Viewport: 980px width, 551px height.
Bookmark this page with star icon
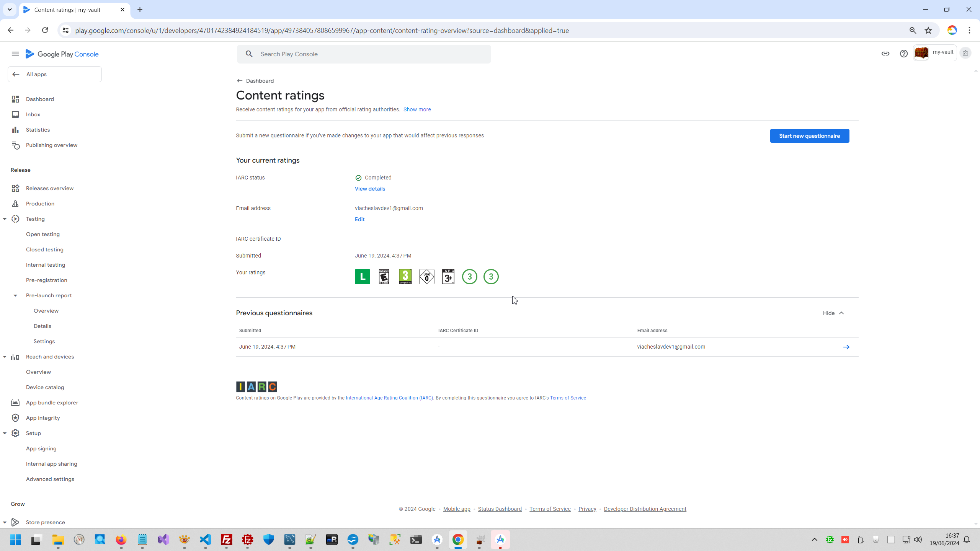click(928, 31)
